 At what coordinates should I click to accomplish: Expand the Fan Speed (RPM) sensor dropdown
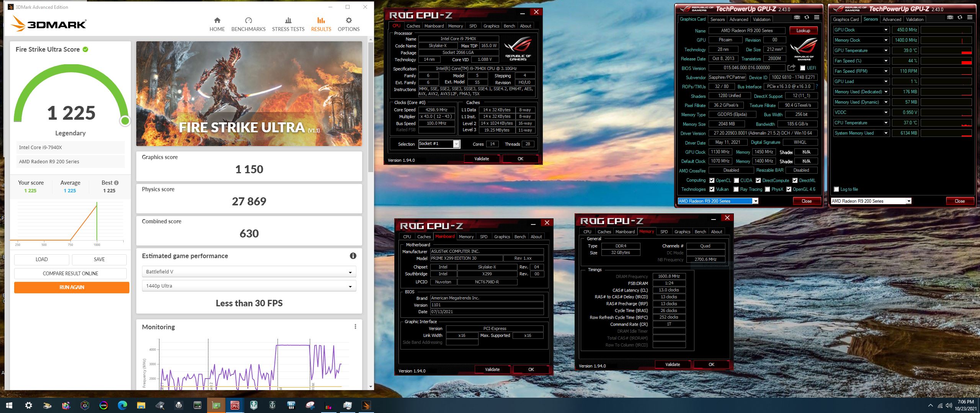point(885,71)
